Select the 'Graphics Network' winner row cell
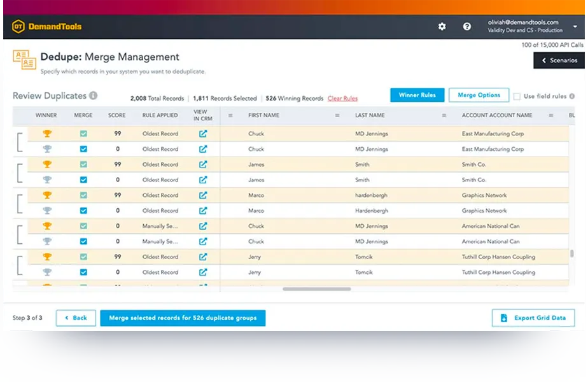588x382 pixels. (484, 195)
